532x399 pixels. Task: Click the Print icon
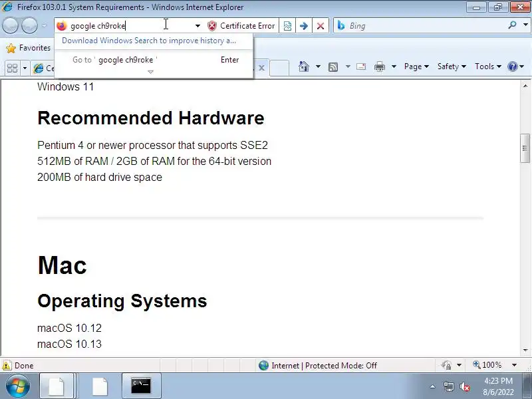[x=380, y=67]
